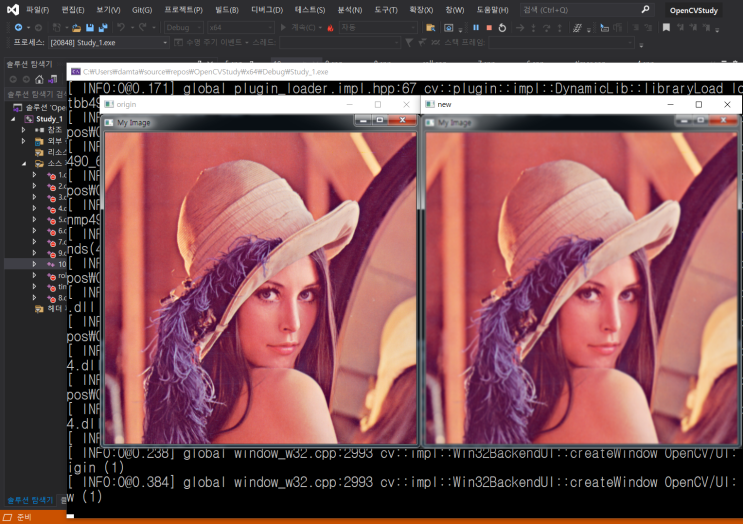This screenshot has width=743, height=524.
Task: Click the hot reload flame icon
Action: tap(330, 28)
